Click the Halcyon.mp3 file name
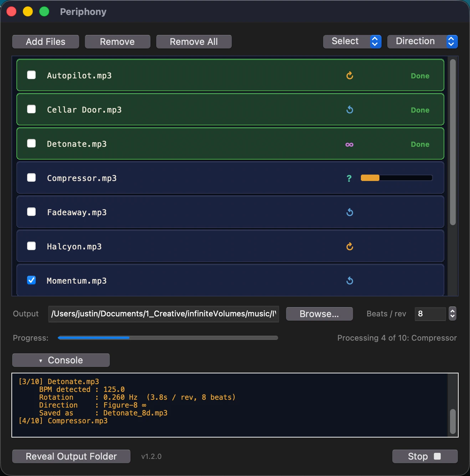The width and height of the screenshot is (470, 476). (74, 247)
